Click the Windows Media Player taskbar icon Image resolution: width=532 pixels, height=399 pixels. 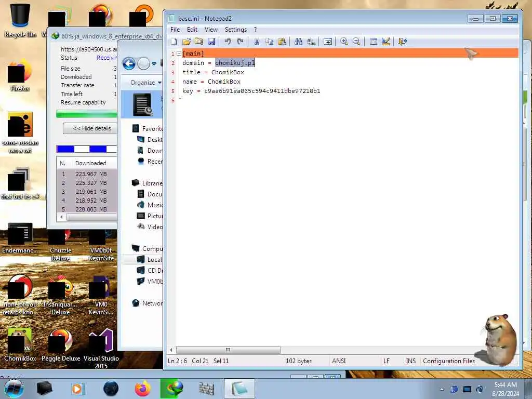click(77, 389)
